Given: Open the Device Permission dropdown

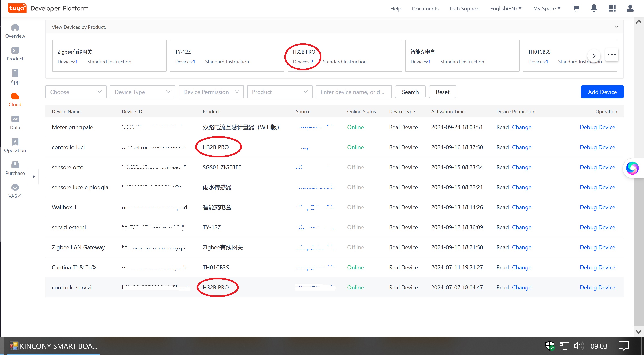Looking at the screenshot, I should (x=211, y=92).
